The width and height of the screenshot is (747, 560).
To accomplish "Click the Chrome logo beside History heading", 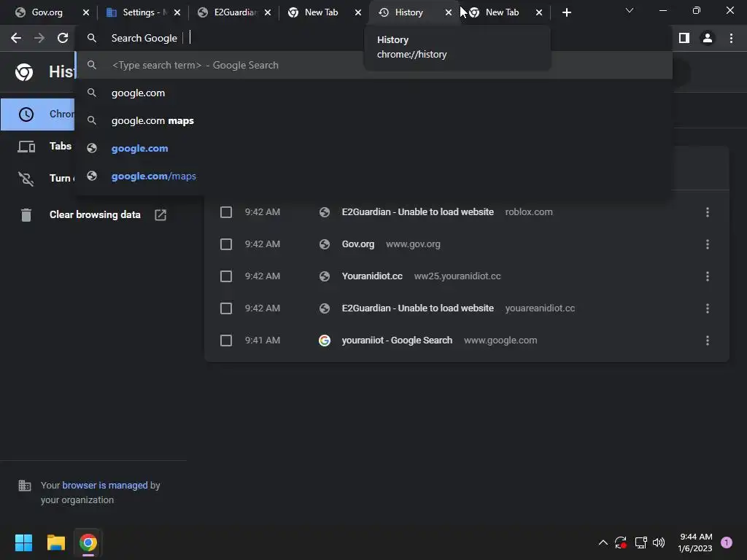I will coord(24,72).
